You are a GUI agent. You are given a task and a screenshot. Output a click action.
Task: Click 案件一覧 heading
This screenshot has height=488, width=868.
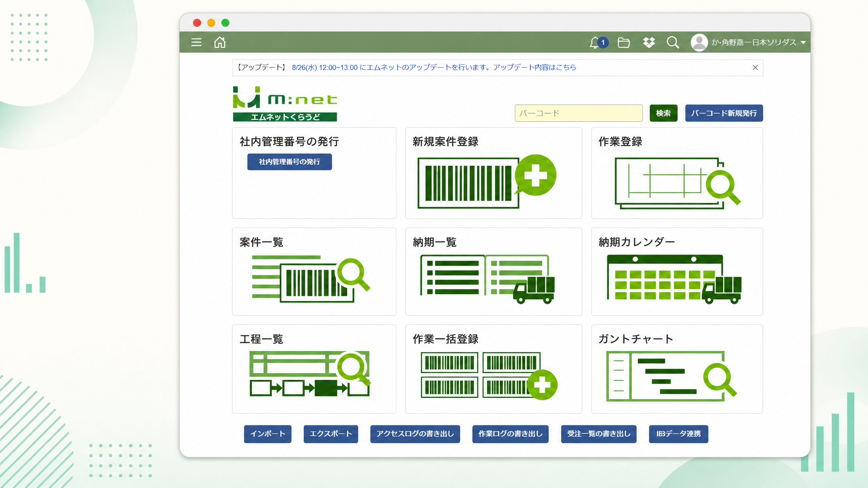coord(261,242)
